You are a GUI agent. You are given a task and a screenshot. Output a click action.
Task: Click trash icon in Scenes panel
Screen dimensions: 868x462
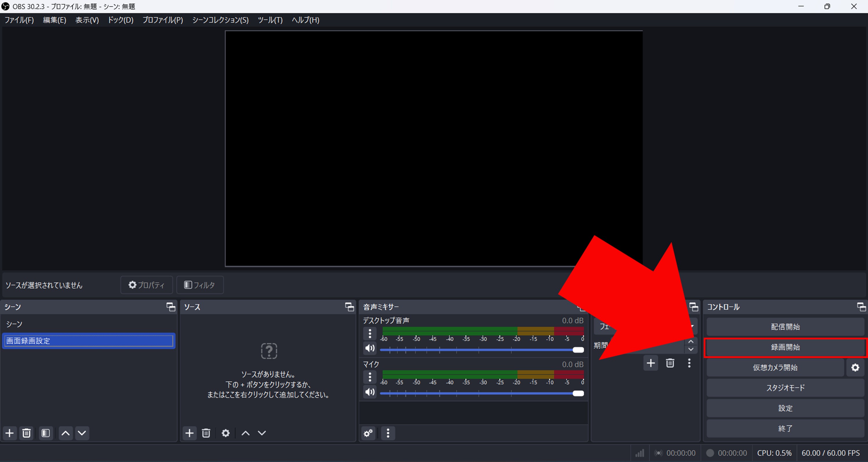[x=27, y=433]
